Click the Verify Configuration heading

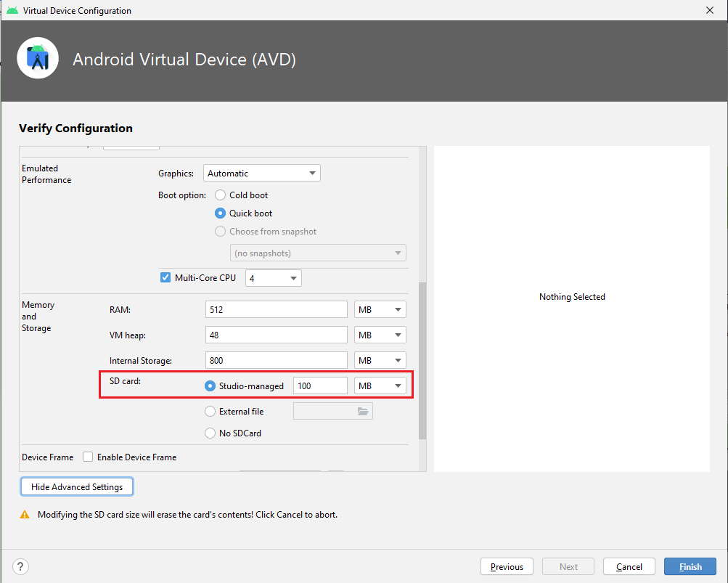(x=75, y=129)
